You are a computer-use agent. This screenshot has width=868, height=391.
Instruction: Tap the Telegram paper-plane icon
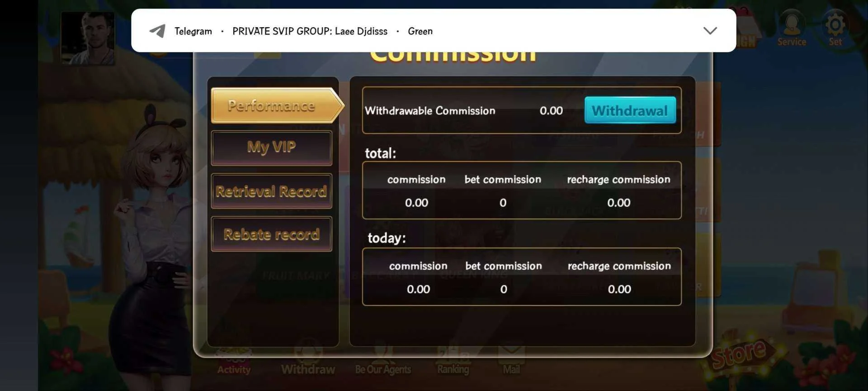click(x=157, y=31)
